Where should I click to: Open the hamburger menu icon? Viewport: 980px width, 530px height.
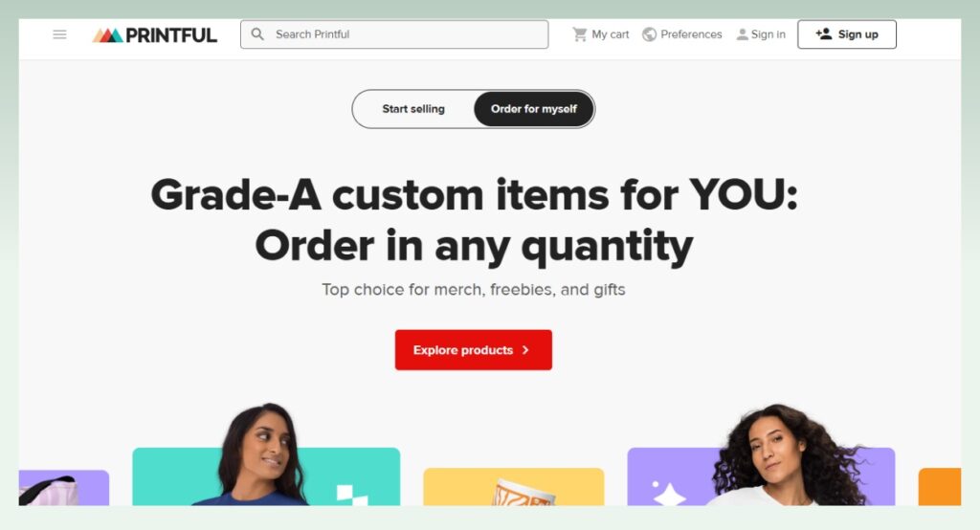[x=59, y=34]
